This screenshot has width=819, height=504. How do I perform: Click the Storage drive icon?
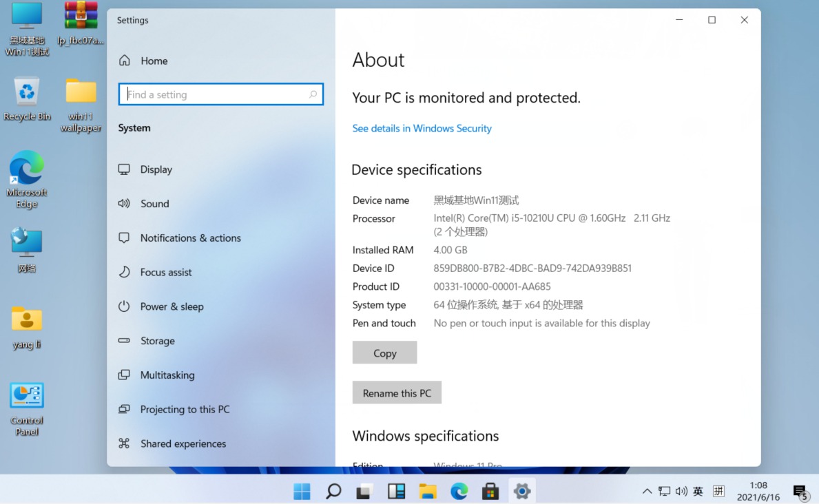tap(124, 341)
